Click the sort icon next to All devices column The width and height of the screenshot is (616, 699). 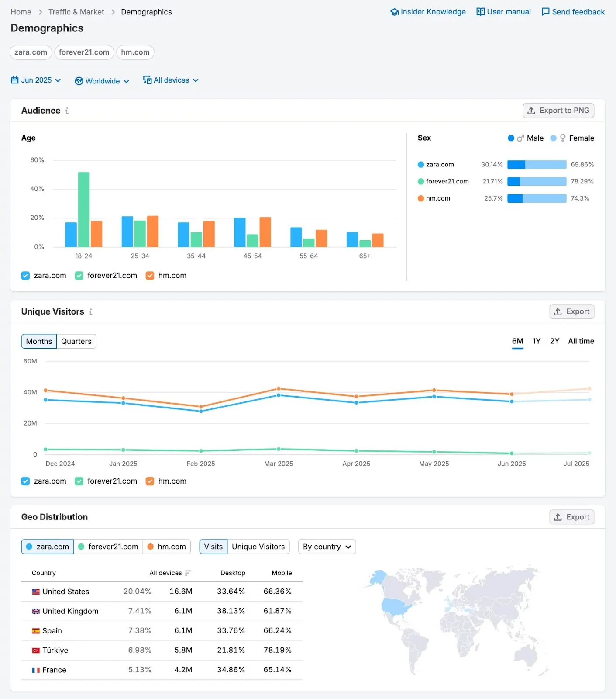(188, 573)
